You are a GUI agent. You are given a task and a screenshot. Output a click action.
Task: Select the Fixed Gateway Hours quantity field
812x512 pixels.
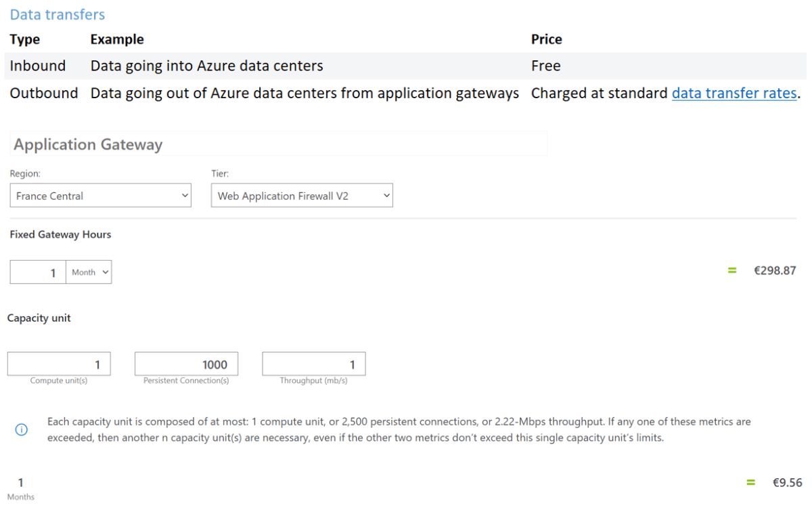click(37, 272)
